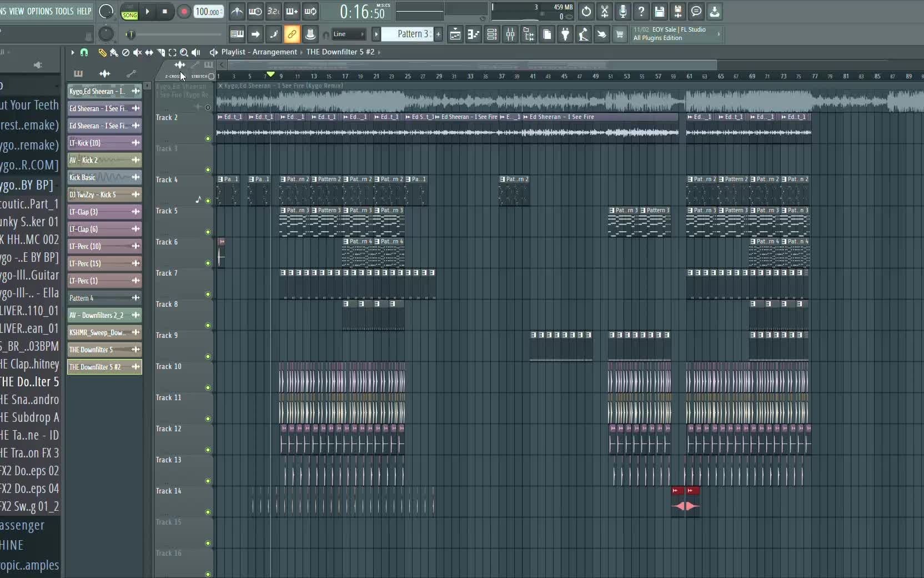Toggle SONG playback mode switch
Viewport: 924px width, 578px height.
[x=129, y=14]
